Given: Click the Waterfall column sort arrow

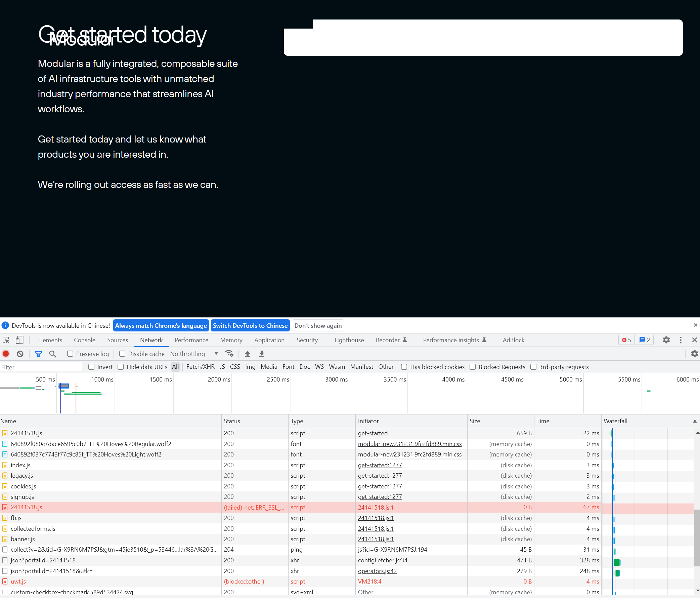Looking at the screenshot, I should pos(695,421).
